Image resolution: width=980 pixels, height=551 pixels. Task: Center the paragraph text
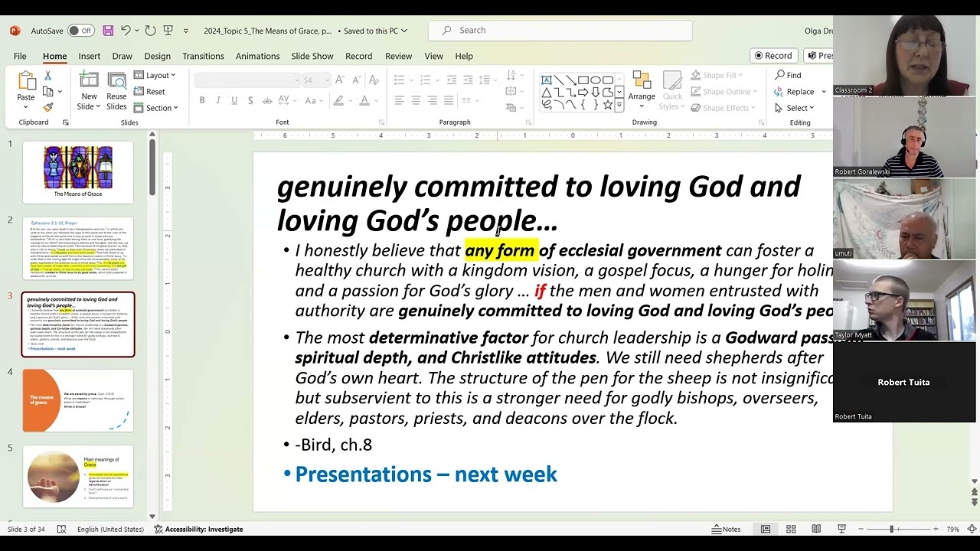coord(416,100)
